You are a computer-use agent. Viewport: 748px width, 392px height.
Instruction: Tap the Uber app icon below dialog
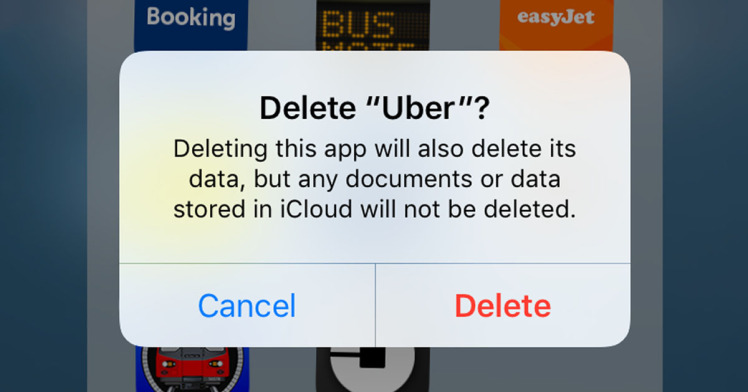point(373,370)
